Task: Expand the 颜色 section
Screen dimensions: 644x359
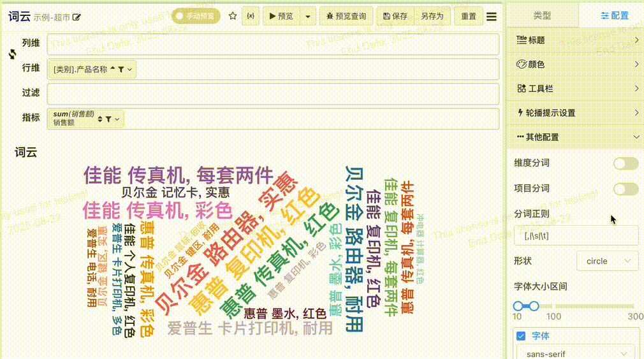Action: (x=575, y=64)
